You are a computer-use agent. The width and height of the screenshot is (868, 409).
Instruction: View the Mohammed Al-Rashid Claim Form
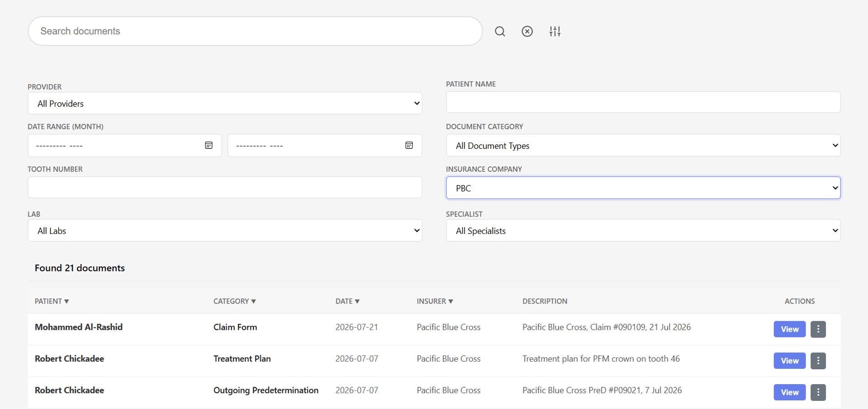(789, 329)
